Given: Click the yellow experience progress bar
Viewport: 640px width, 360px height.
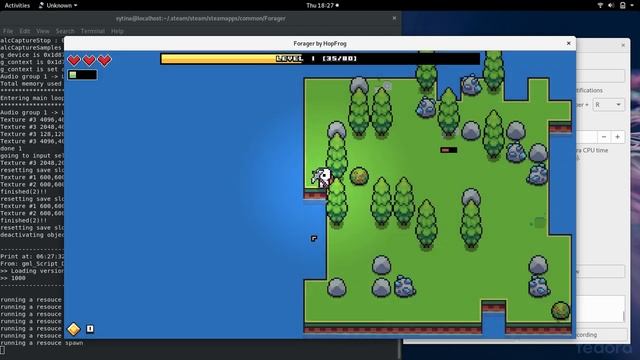Looking at the screenshot, I should point(320,59).
